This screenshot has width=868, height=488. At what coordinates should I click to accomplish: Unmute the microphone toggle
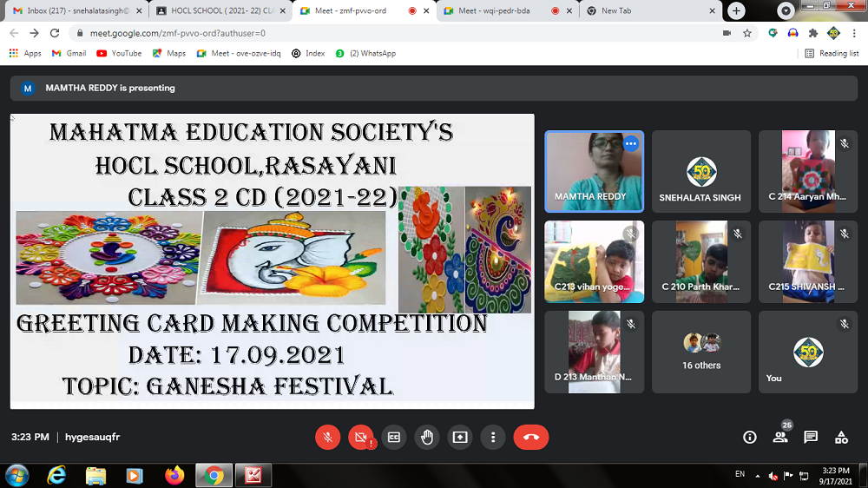[x=327, y=438]
